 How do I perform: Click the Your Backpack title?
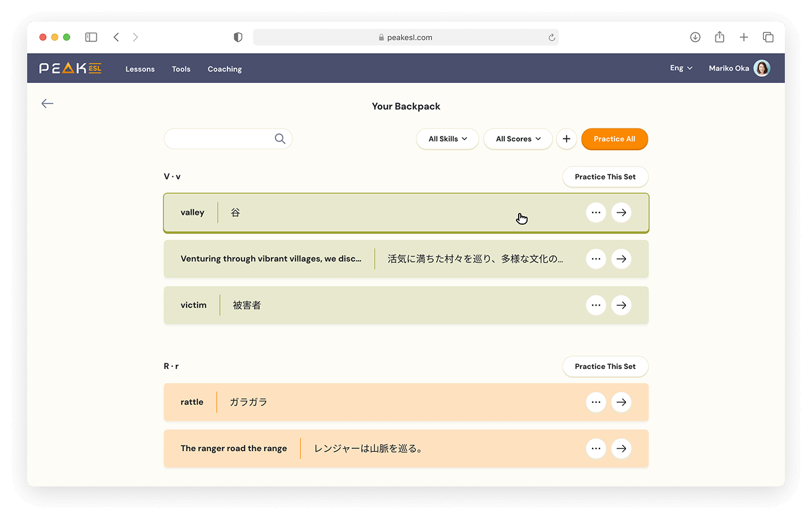[x=406, y=106]
